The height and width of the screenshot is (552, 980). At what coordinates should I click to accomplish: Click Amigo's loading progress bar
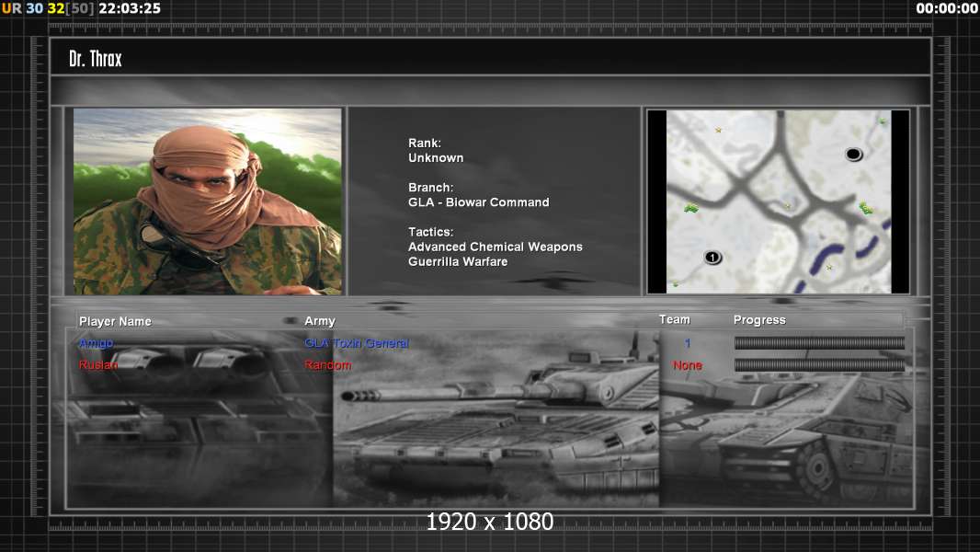[x=819, y=342]
